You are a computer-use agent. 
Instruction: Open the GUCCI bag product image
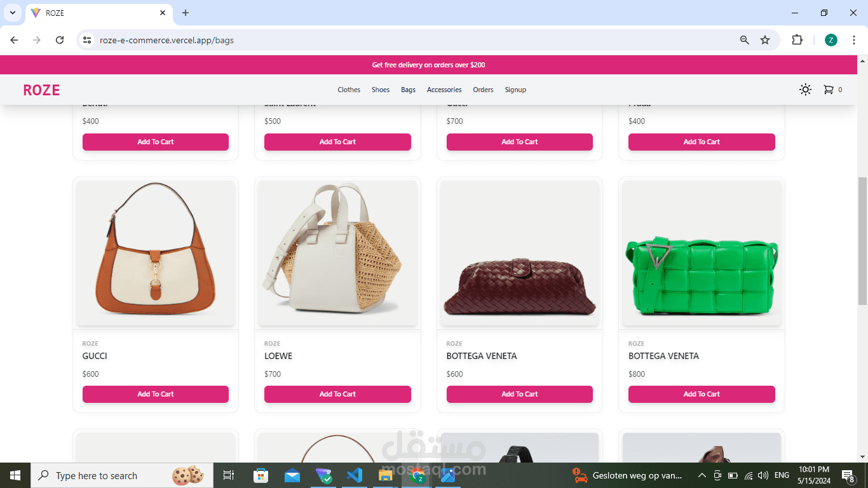[x=156, y=253]
